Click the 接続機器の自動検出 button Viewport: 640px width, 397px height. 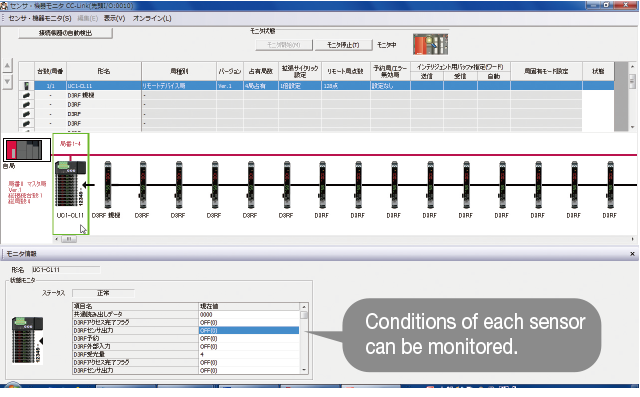65,33
